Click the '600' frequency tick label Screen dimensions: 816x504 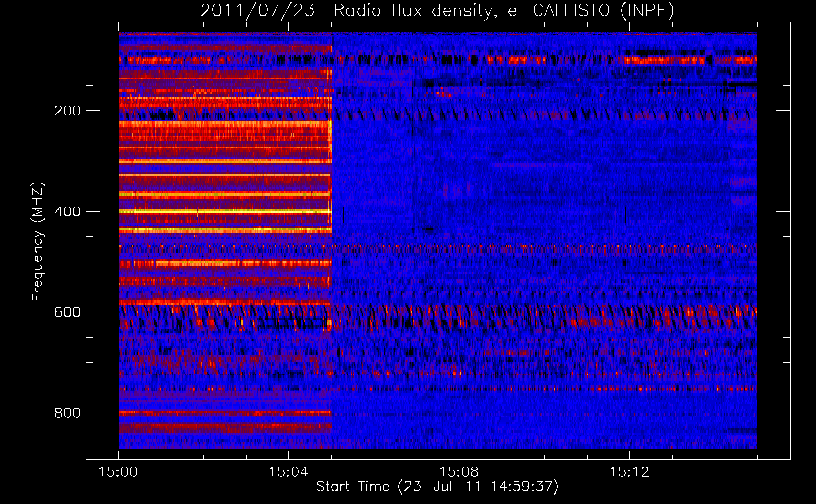click(x=68, y=312)
